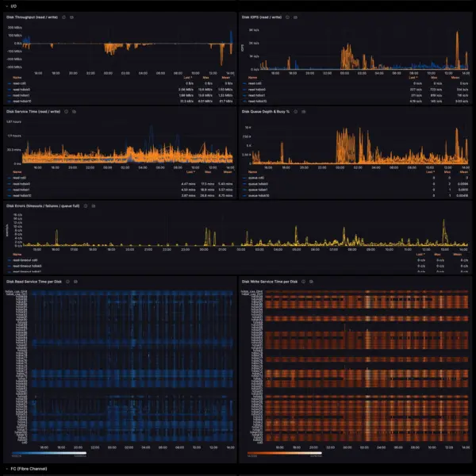Click second header icon of Disk Throughput panel
This screenshot has width=476, height=476.
[x=71, y=17]
